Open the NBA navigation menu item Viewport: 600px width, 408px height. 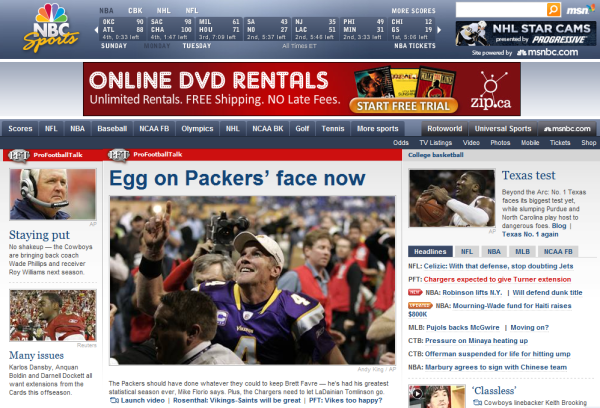click(77, 129)
